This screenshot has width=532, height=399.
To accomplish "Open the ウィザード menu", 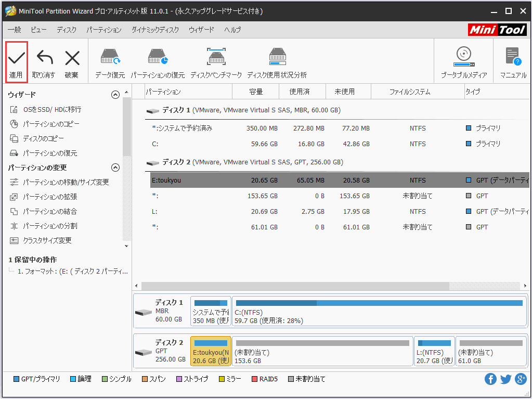I will pos(201,30).
